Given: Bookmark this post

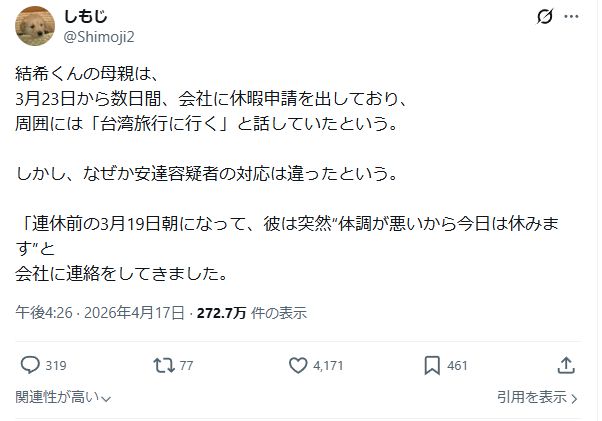Looking at the screenshot, I should [432, 365].
